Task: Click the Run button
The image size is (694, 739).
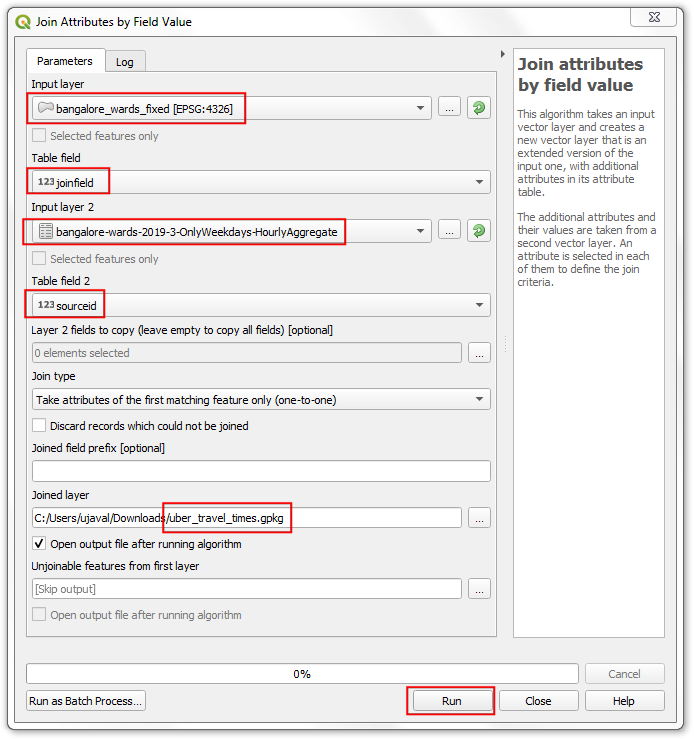Action: (451, 701)
